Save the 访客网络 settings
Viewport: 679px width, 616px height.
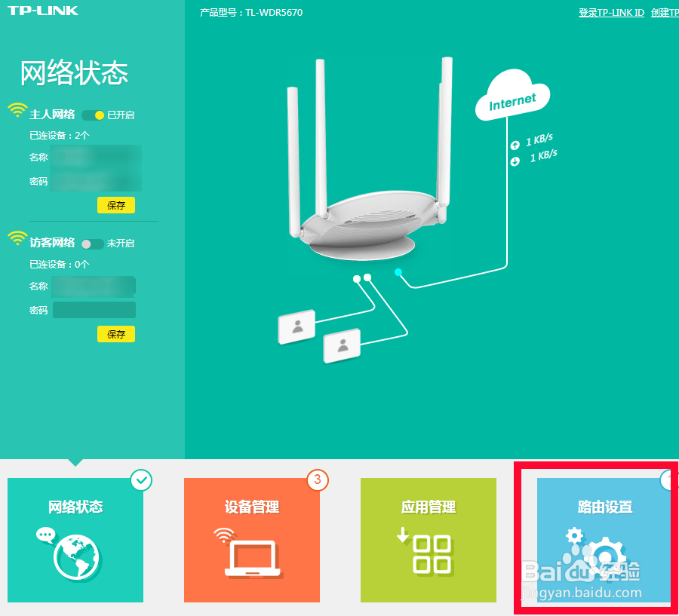116,334
